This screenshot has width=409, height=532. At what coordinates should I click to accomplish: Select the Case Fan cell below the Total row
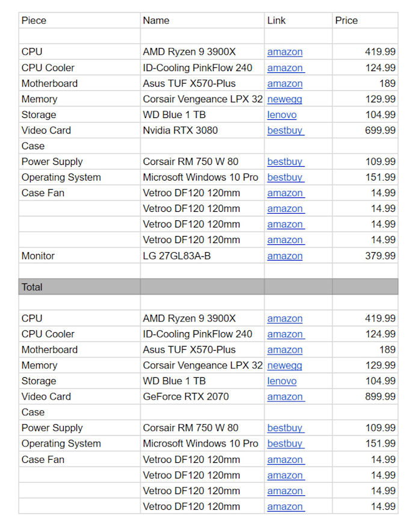coord(79,459)
